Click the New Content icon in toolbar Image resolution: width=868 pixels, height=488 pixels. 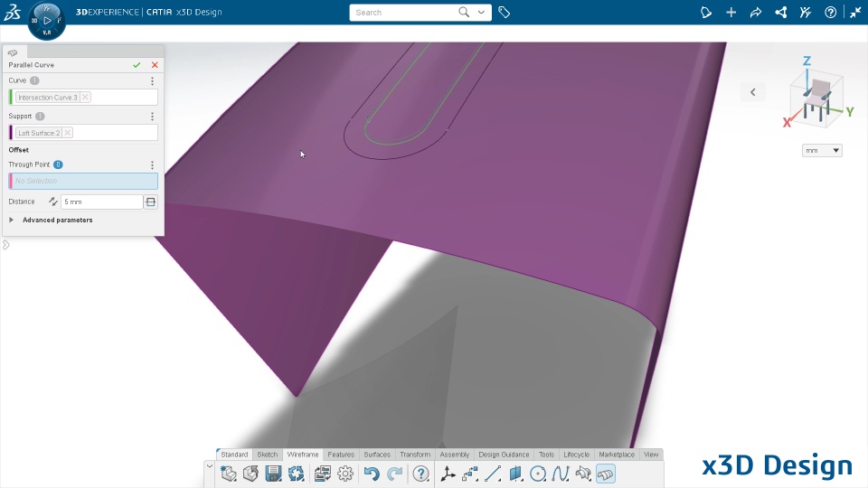229,474
